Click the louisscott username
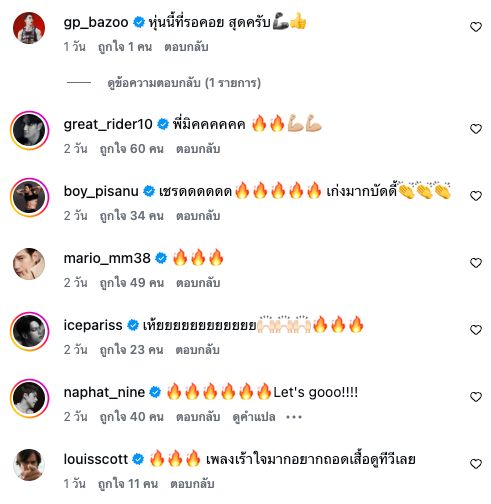This screenshot has width=491, height=504. 96,459
